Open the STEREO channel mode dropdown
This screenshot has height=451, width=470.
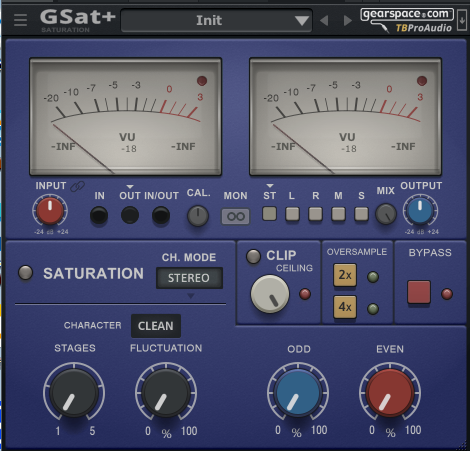(x=189, y=278)
